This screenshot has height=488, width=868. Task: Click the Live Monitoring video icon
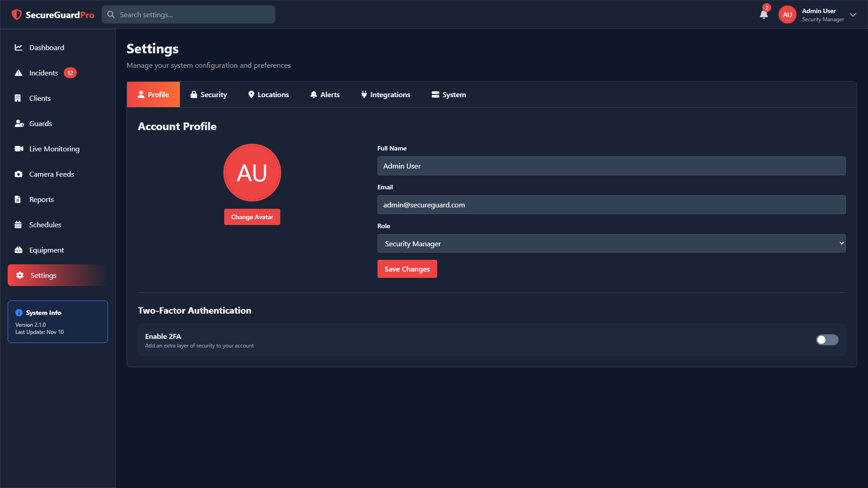point(19,149)
